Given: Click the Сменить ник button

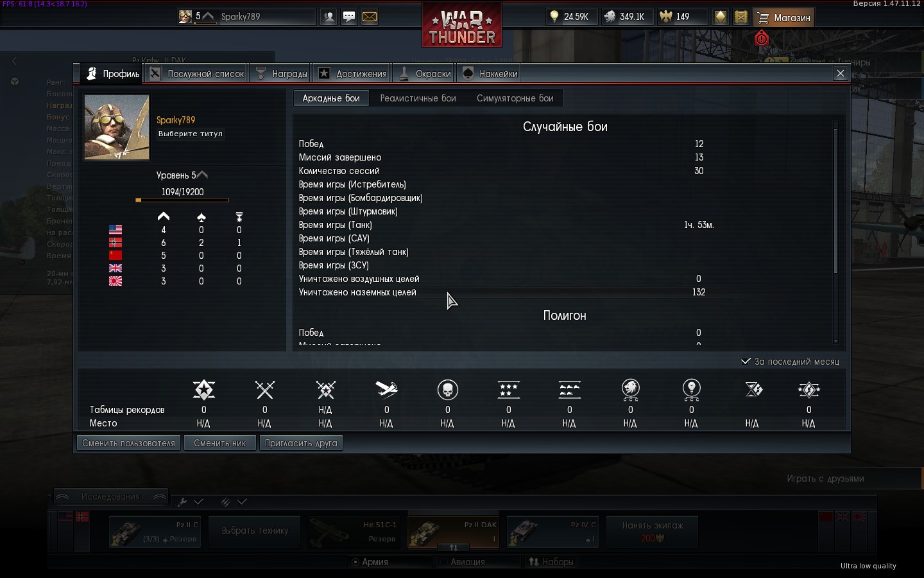Looking at the screenshot, I should pos(219,443).
